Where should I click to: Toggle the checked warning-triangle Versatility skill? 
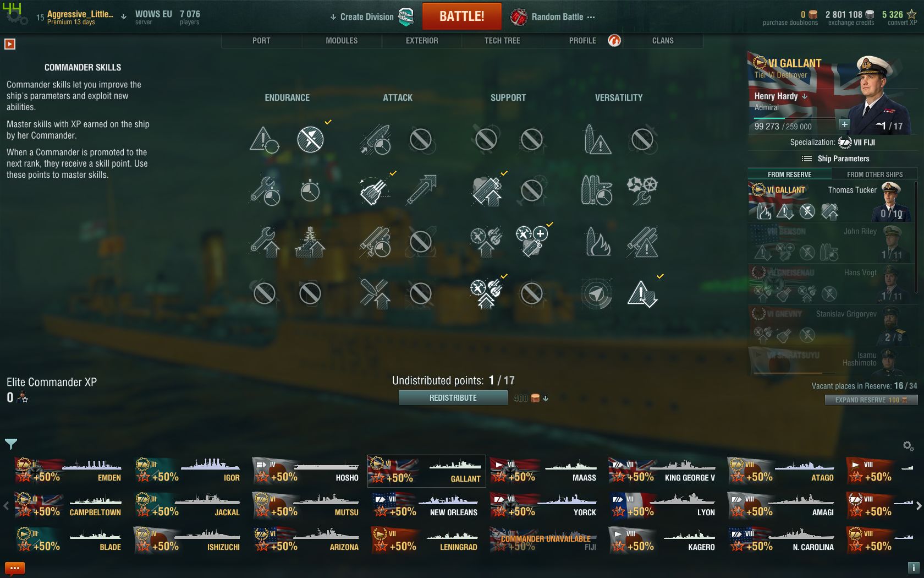tap(642, 293)
